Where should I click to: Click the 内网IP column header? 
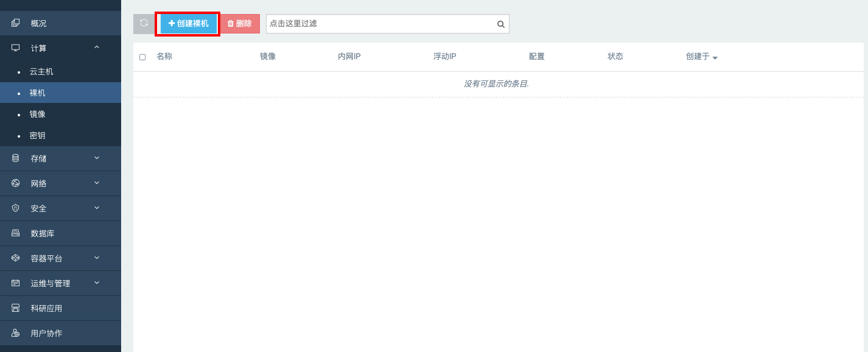point(349,57)
